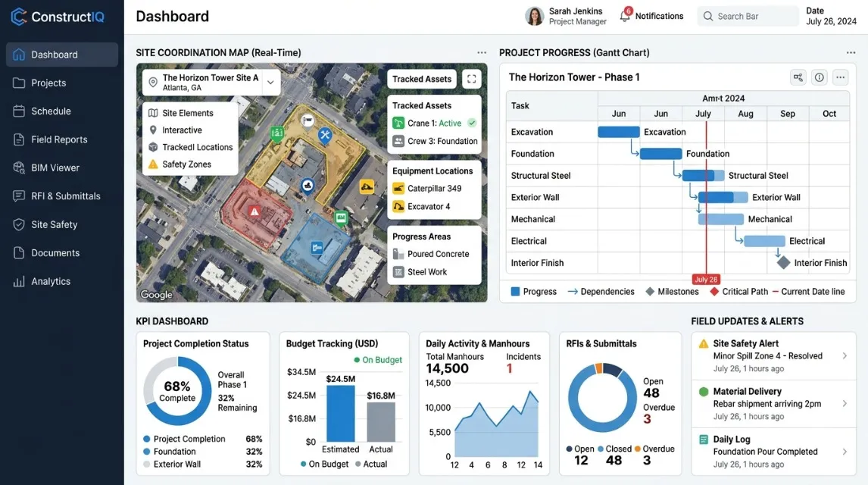
Task: Expand the Site Safety Alert entry chevron
Action: (845, 356)
